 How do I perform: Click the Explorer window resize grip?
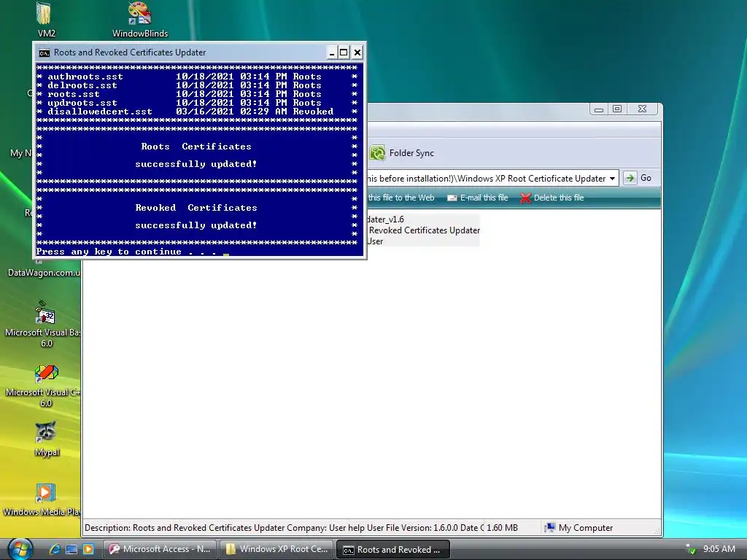pyautogui.click(x=657, y=529)
